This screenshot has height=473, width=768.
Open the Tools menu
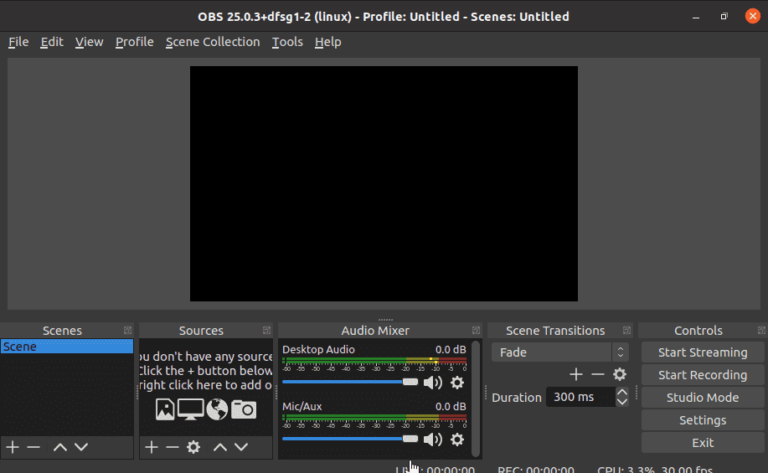tap(287, 42)
